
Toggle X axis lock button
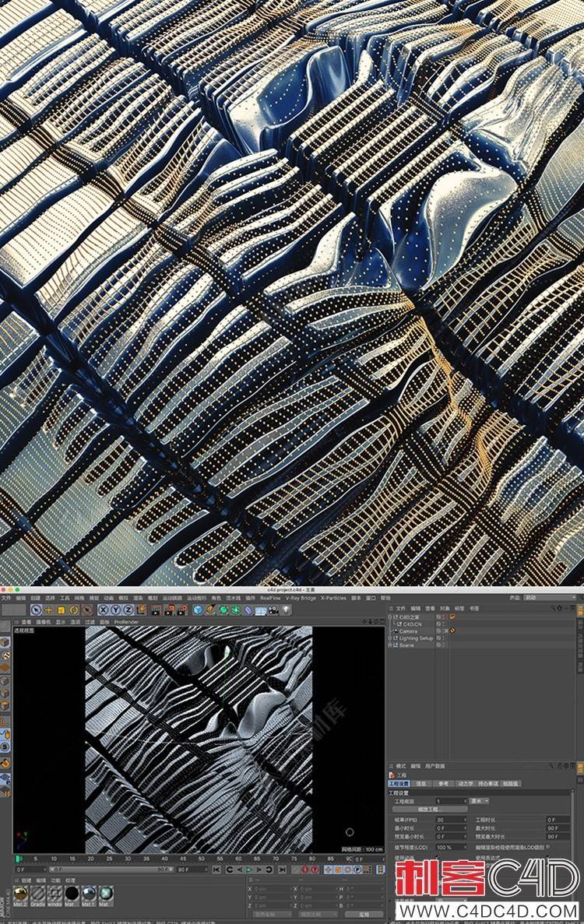pos(103,610)
